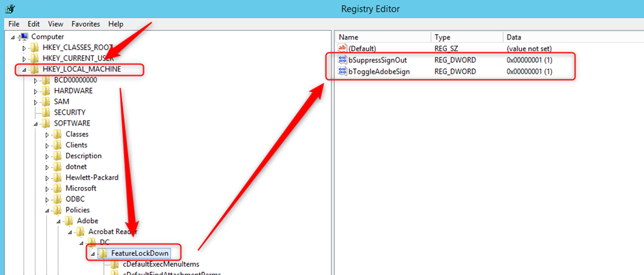
Task: Collapse the HKEY_LOCAL_MACHINE tree node
Action: [25, 70]
